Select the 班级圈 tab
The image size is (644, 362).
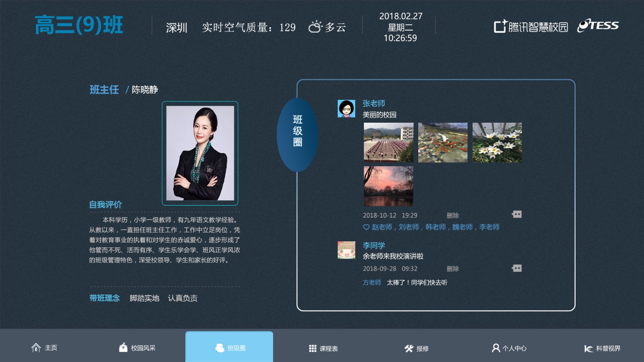[229, 346]
